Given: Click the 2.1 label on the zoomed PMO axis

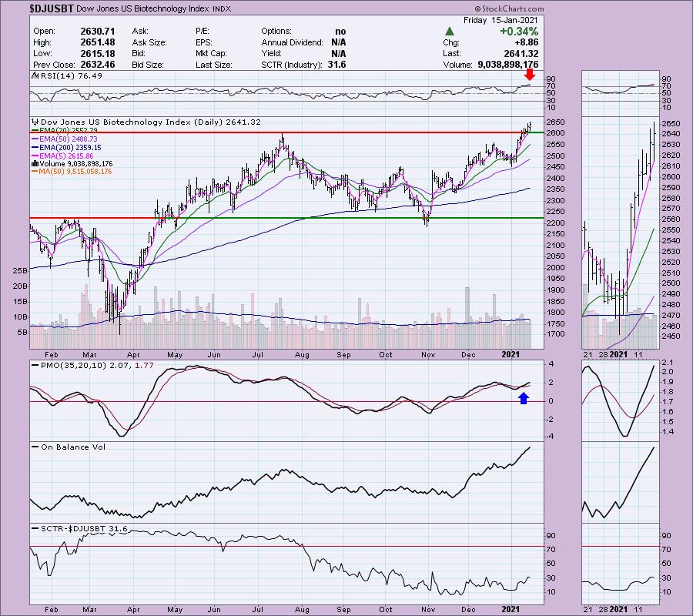Looking at the screenshot, I should pyautogui.click(x=668, y=362).
